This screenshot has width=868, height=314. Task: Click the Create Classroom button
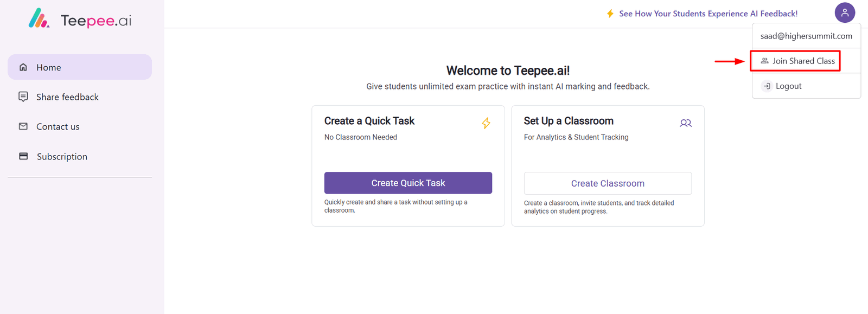[x=608, y=183]
